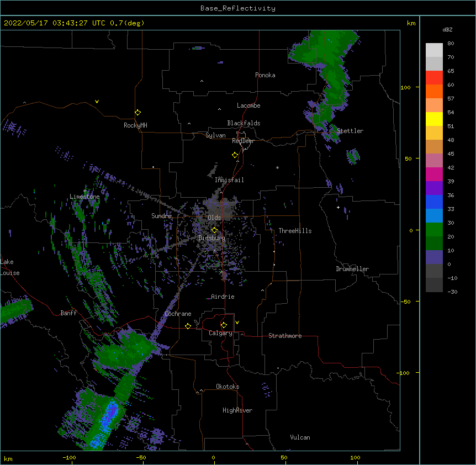Click the Vulcan city label
The image size is (476, 465).
click(x=300, y=437)
